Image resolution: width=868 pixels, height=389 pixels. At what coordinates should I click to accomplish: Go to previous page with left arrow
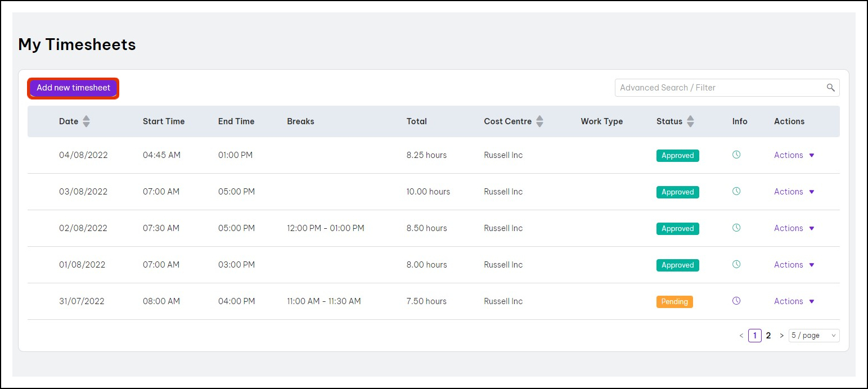741,336
